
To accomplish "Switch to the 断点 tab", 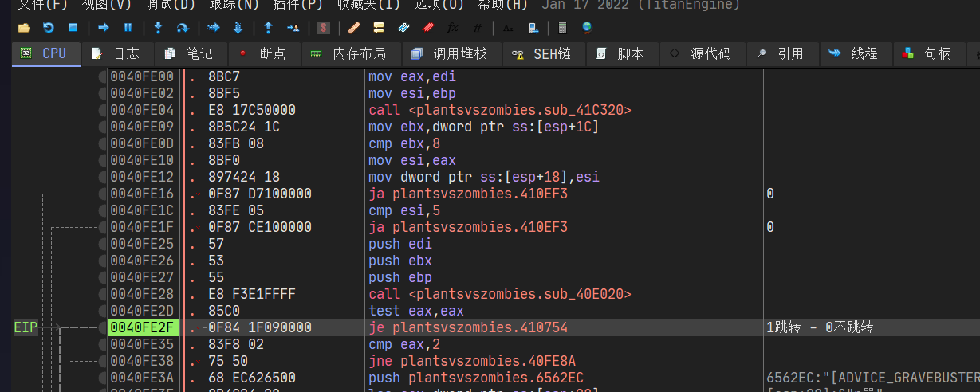I will click(263, 54).
